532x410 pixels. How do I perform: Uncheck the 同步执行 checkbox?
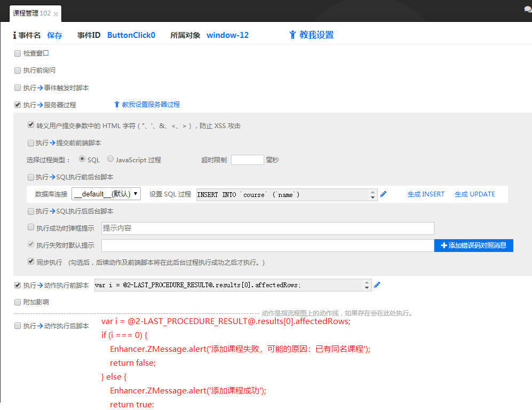coord(31,262)
